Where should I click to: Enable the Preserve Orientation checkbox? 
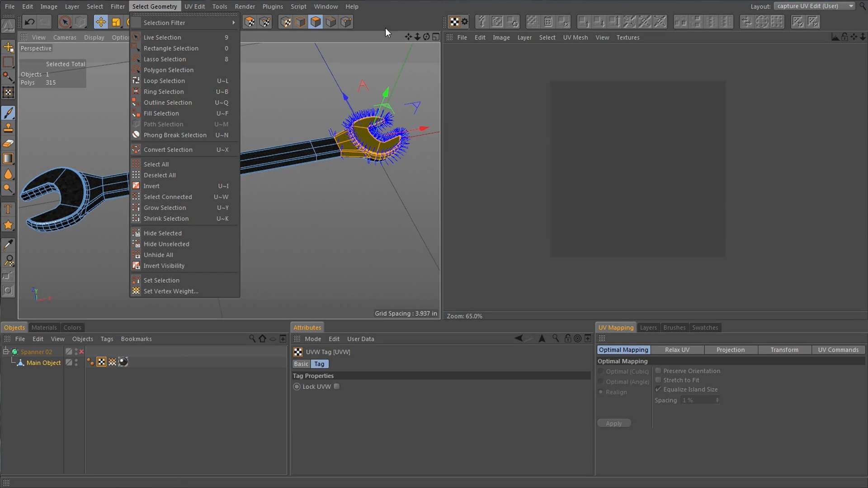pyautogui.click(x=659, y=371)
